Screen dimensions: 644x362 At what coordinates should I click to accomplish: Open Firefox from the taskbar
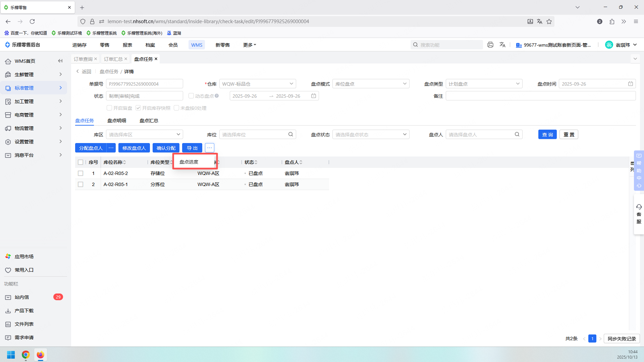click(41, 355)
